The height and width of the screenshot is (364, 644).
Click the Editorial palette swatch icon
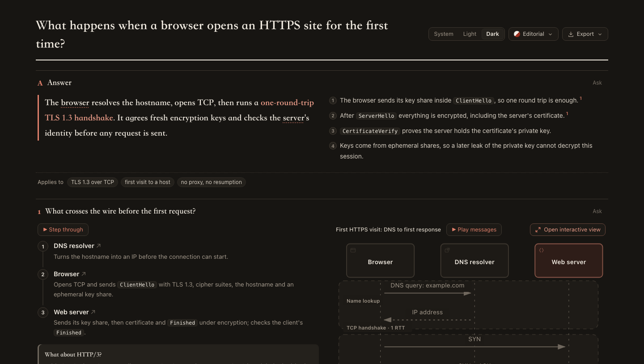tap(517, 34)
